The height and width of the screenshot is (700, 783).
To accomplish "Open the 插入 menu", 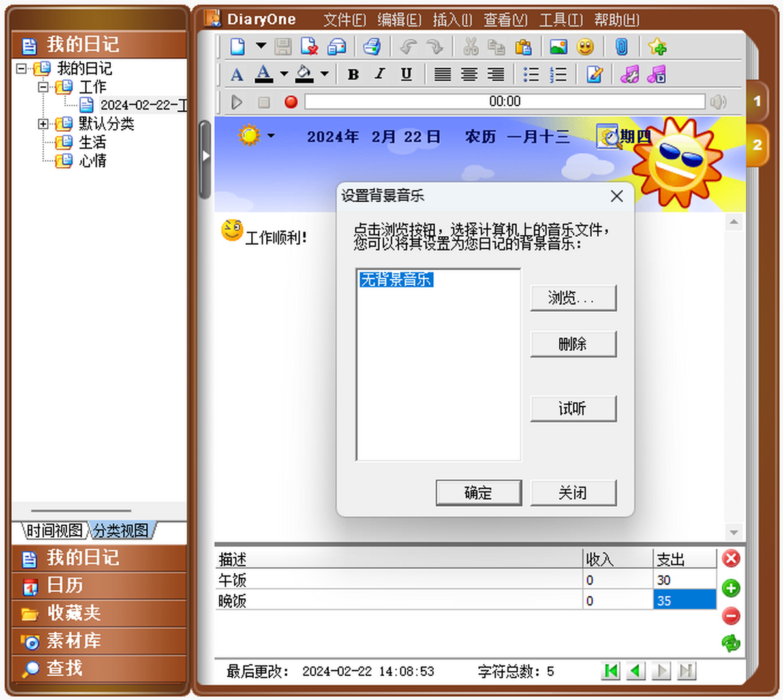I will coord(452,20).
